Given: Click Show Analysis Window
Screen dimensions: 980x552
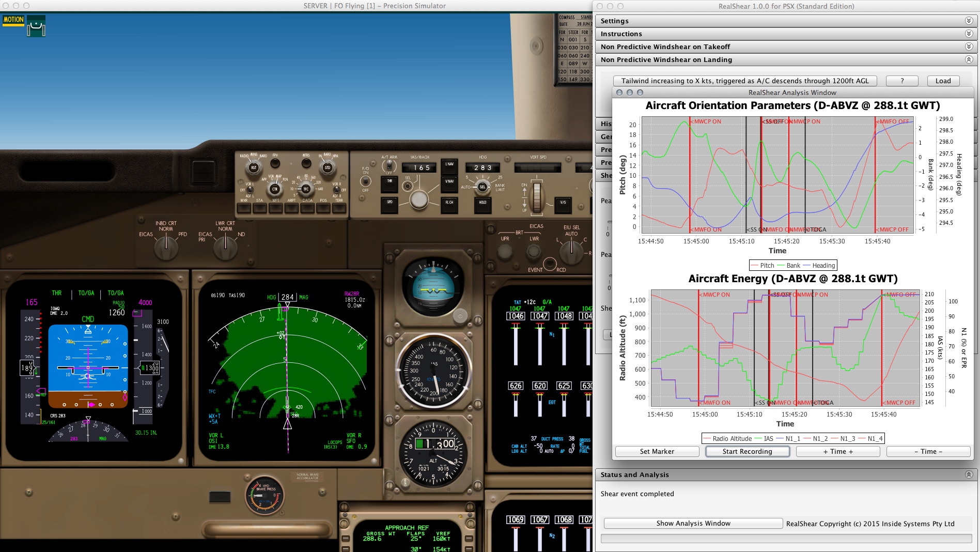Looking at the screenshot, I should tap(693, 524).
